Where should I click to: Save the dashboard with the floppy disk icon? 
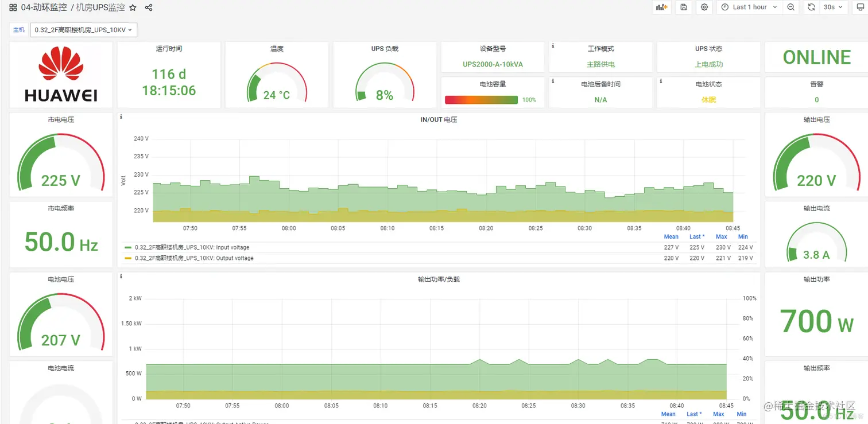pyautogui.click(x=683, y=7)
